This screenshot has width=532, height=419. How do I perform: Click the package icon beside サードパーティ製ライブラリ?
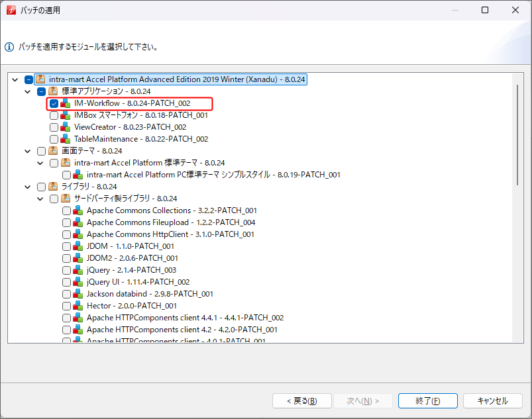coord(66,199)
